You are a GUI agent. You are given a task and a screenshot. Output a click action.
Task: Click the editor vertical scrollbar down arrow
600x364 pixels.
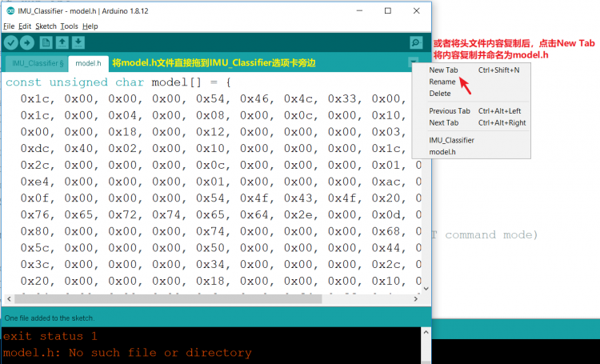coord(426,289)
